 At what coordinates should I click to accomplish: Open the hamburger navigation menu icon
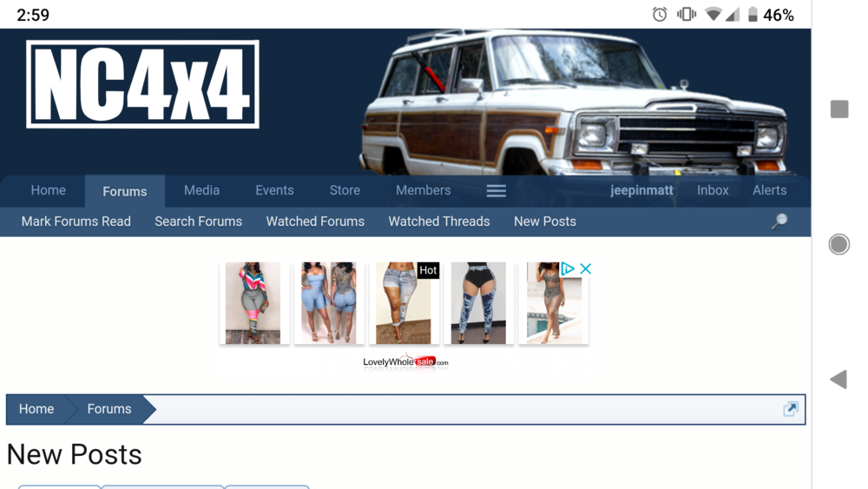tap(496, 191)
